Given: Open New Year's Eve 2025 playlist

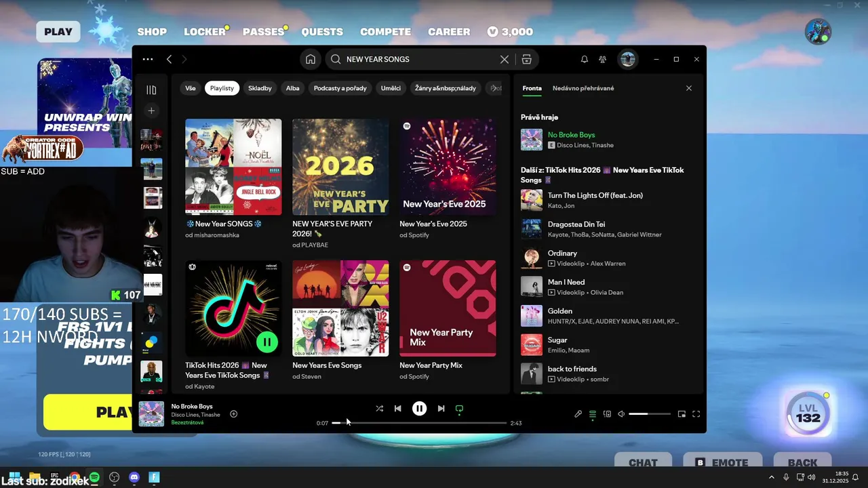Looking at the screenshot, I should coord(448,179).
